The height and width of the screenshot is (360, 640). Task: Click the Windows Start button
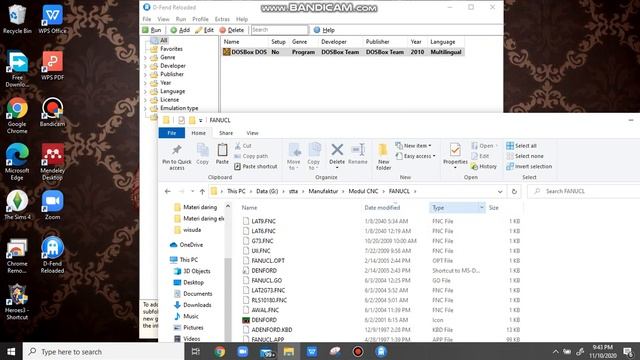click(x=11, y=351)
